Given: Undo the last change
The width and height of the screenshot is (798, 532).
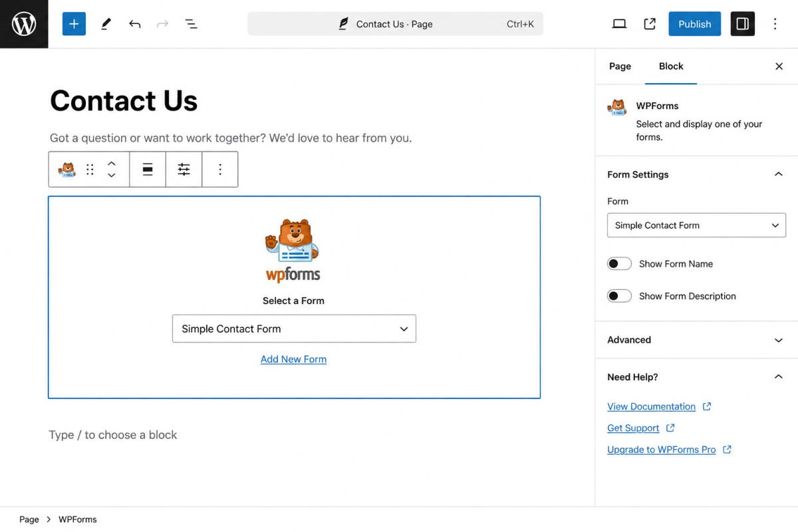Looking at the screenshot, I should click(135, 24).
